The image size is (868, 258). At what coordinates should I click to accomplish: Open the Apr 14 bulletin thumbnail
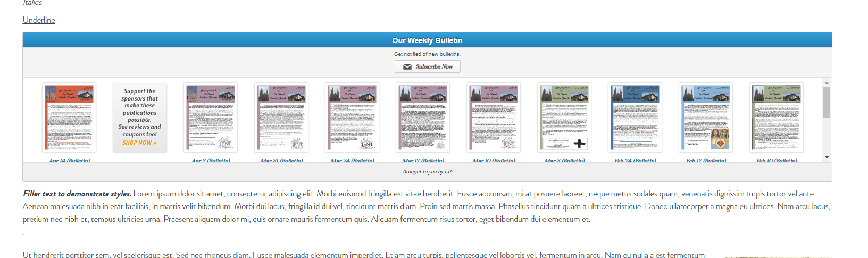point(69,118)
